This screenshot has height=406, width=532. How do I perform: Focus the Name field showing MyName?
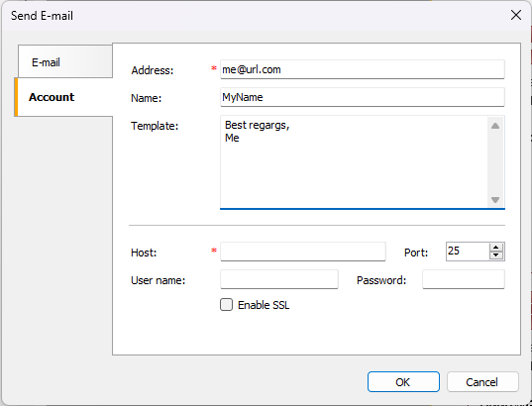click(x=362, y=97)
